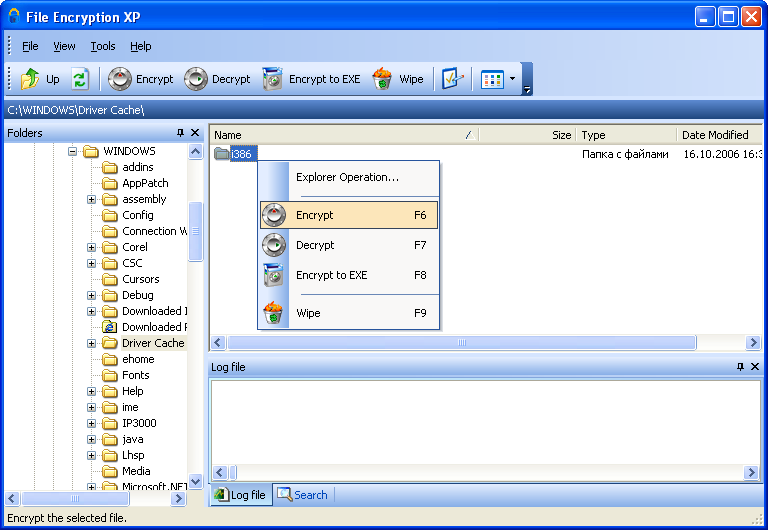Click the Up folder toolbar icon
This screenshot has height=530, width=768.
[30, 79]
